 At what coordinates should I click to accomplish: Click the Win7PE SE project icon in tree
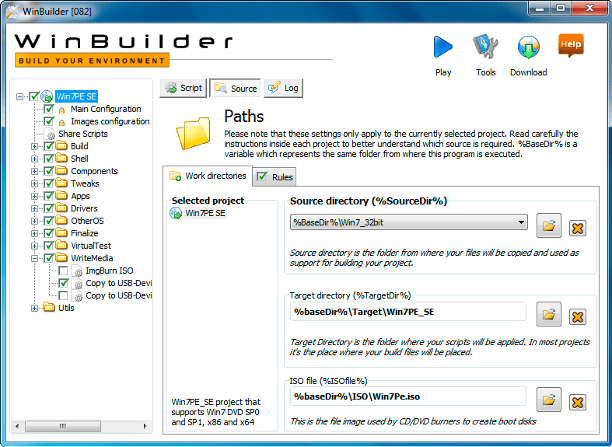point(47,96)
